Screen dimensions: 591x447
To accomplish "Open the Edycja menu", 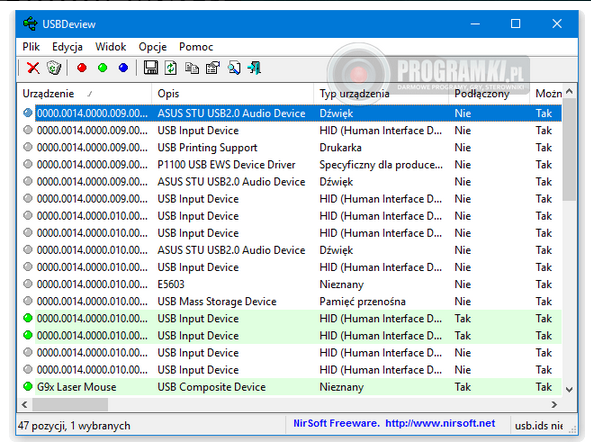I will click(x=67, y=47).
